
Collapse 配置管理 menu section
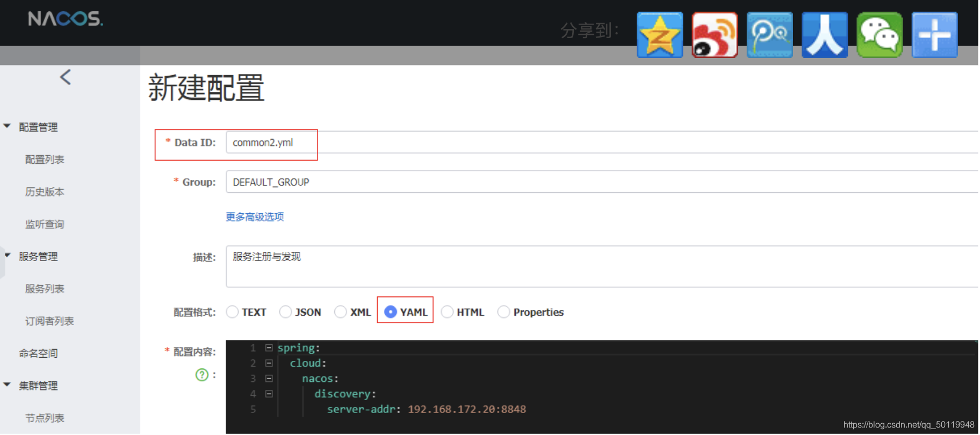[7, 126]
